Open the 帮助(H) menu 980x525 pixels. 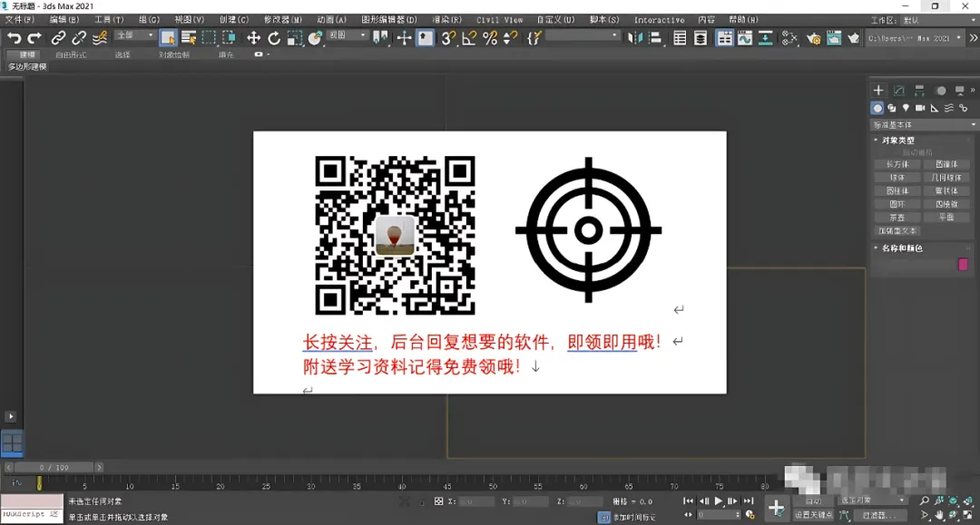click(x=744, y=20)
